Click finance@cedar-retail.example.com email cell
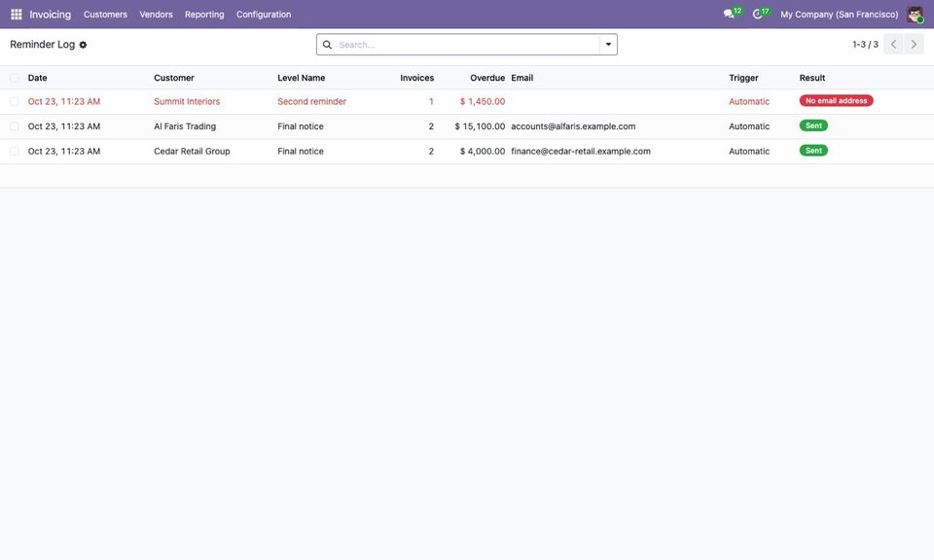The width and height of the screenshot is (934, 560). tap(581, 151)
